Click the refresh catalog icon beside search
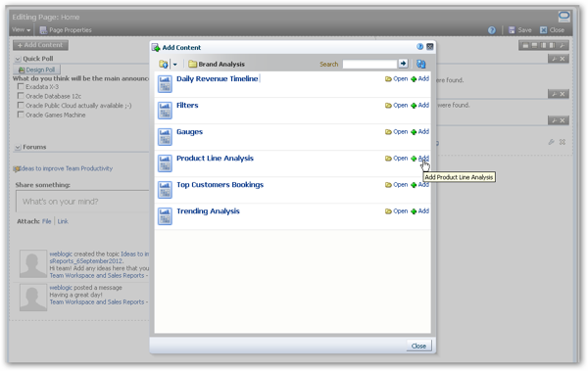The height and width of the screenshot is (371, 588). point(421,64)
